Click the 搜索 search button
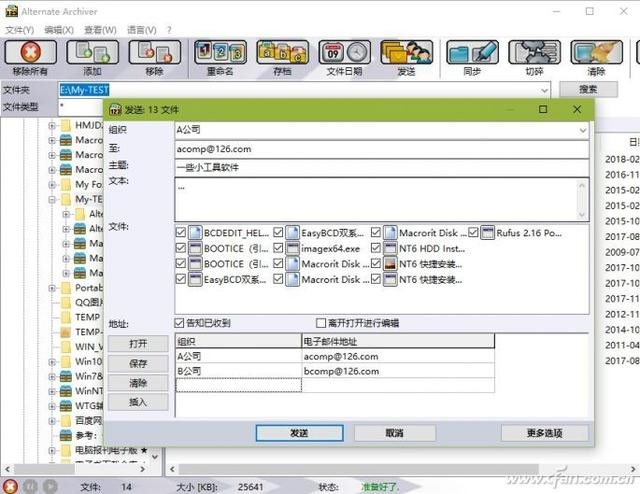The width and height of the screenshot is (640, 494). click(588, 89)
